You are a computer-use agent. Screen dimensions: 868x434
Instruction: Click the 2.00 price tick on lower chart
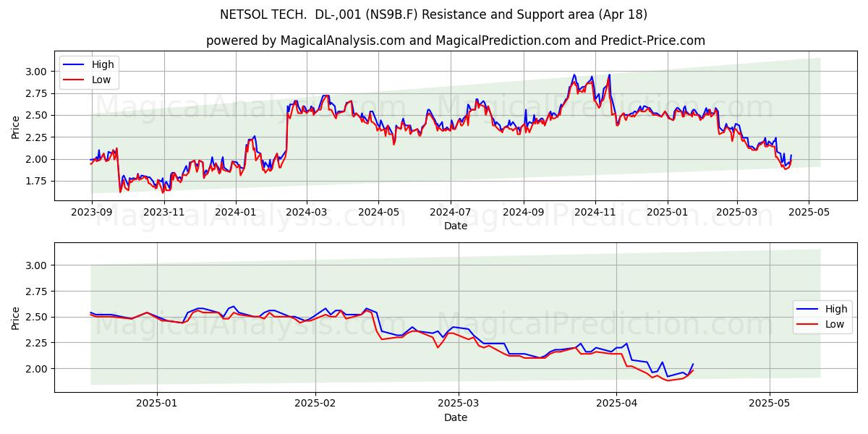[x=38, y=368]
